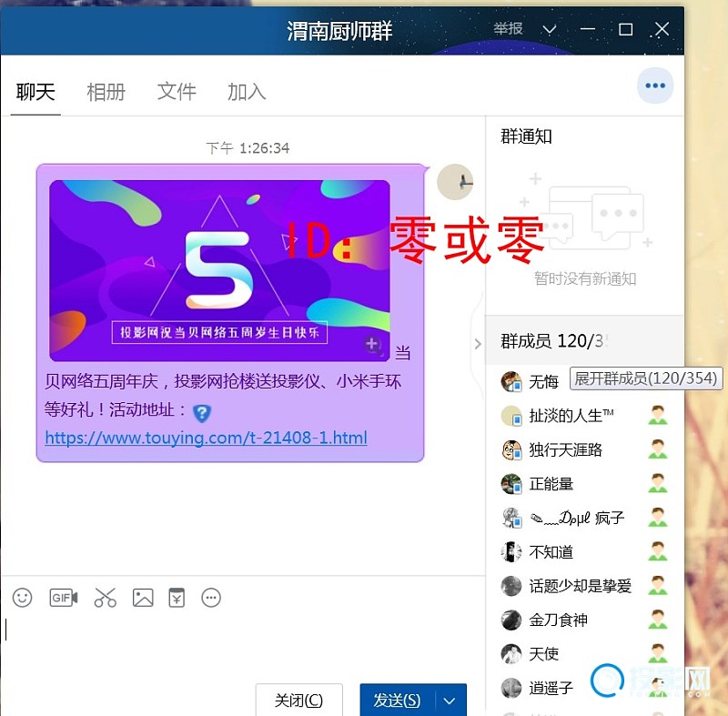Open the message sender's avatar
This screenshot has width=728, height=716.
click(x=455, y=182)
